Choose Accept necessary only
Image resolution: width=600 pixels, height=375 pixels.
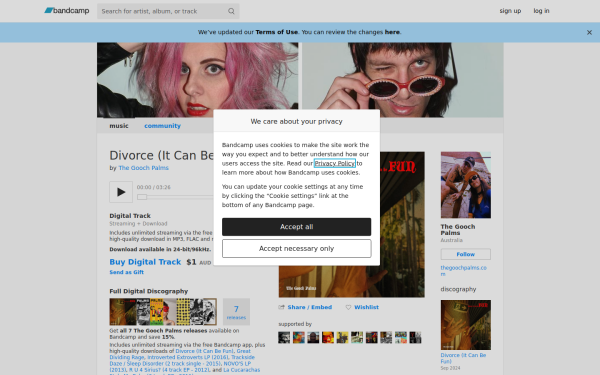[x=297, y=249]
